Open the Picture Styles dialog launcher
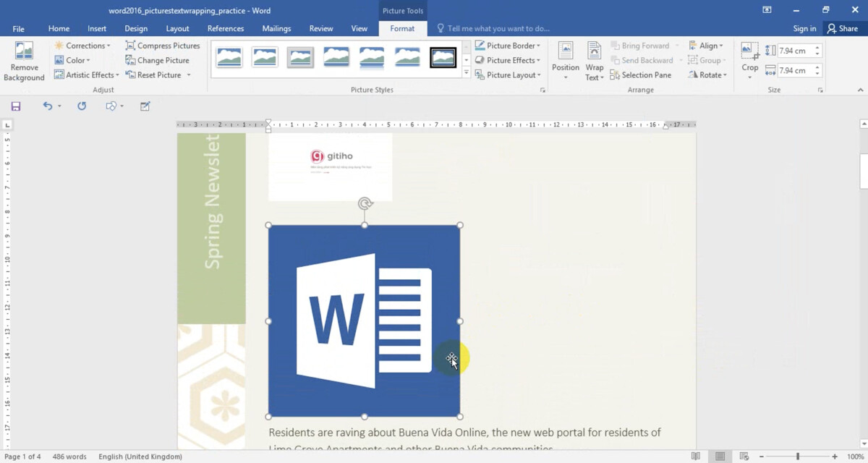This screenshot has height=463, width=868. 542,90
